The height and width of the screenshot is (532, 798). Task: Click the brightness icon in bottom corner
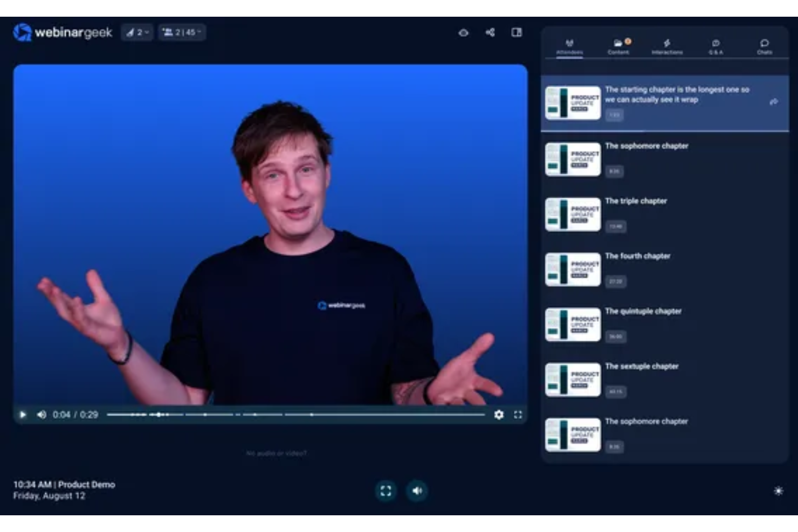click(779, 490)
